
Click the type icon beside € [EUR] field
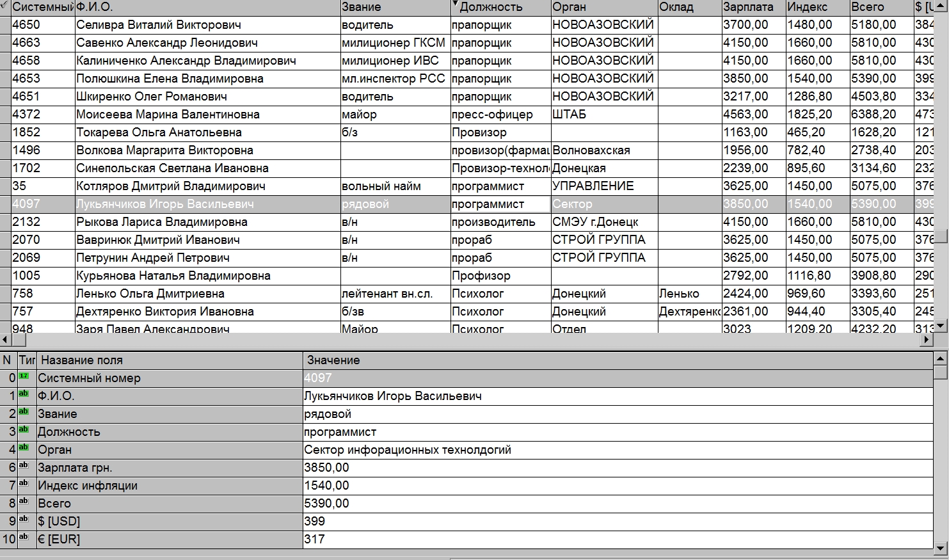pyautogui.click(x=24, y=537)
